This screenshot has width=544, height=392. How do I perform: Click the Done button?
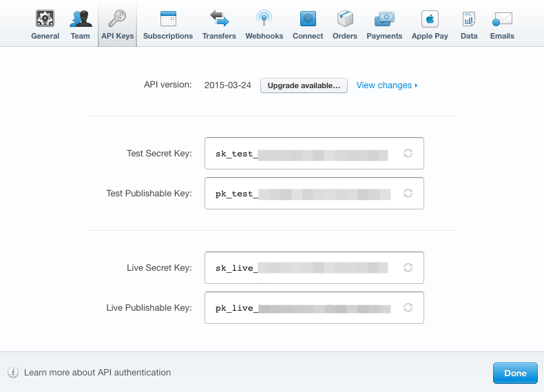515,373
